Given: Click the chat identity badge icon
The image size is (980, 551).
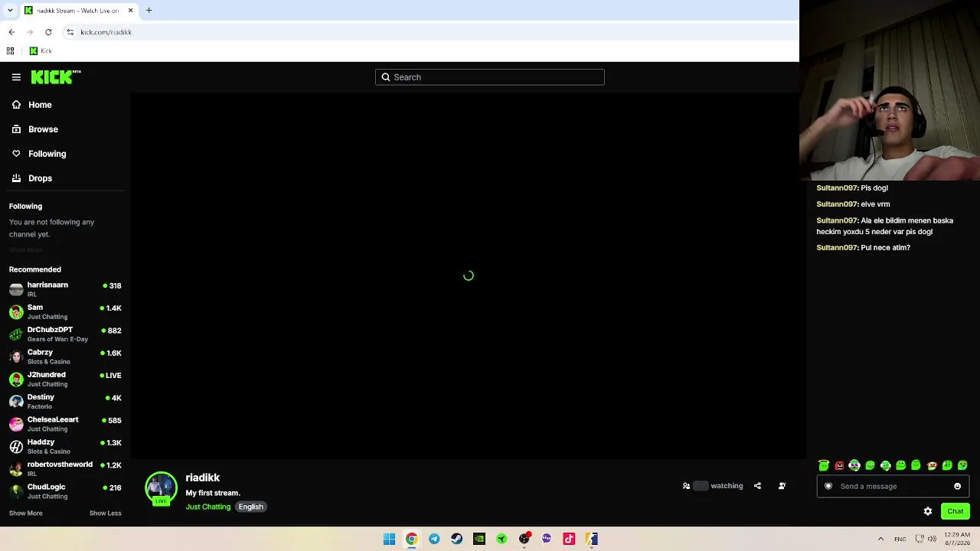Looking at the screenshot, I should pyautogui.click(x=828, y=486).
